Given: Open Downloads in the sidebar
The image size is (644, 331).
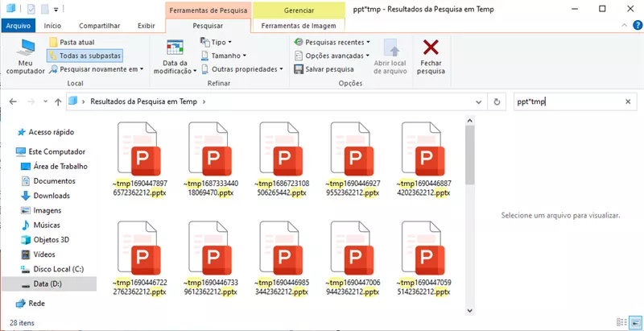Looking at the screenshot, I should point(52,196).
